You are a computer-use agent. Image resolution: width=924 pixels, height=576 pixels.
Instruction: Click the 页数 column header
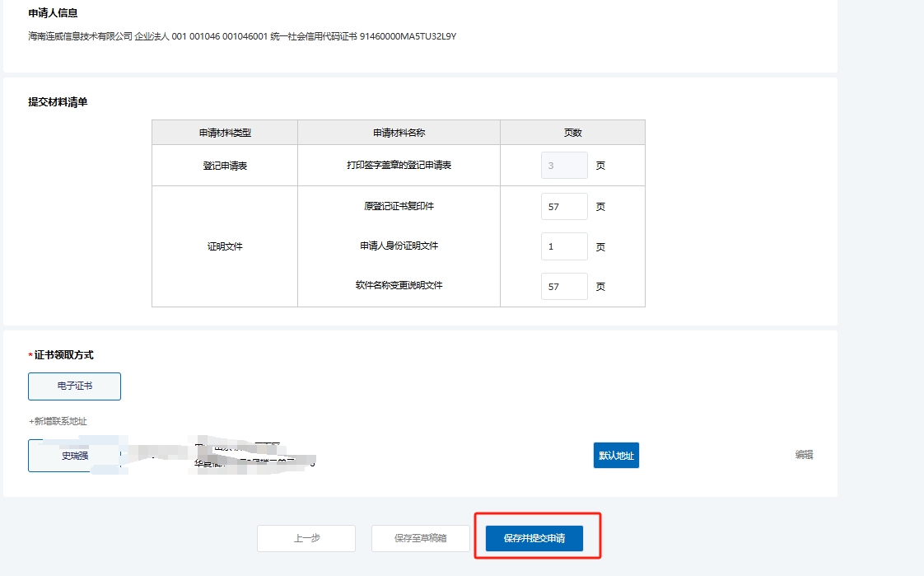pyautogui.click(x=572, y=133)
